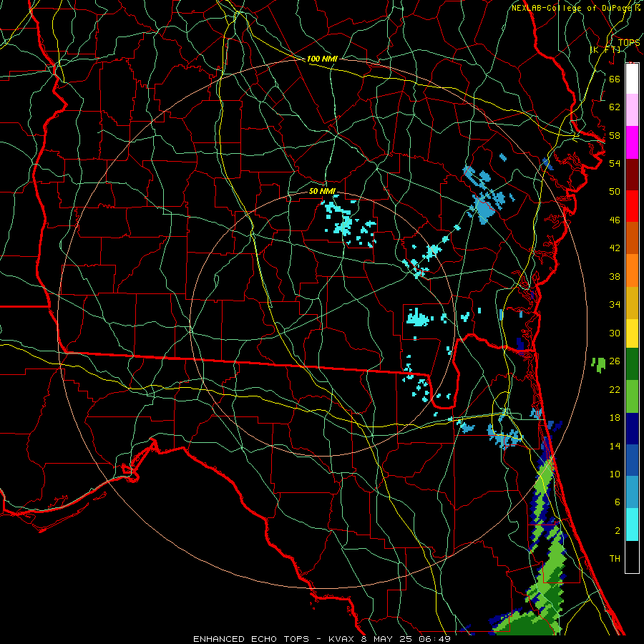644x644 pixels.
Task: Click the KVAX station identifier
Action: click(x=343, y=639)
